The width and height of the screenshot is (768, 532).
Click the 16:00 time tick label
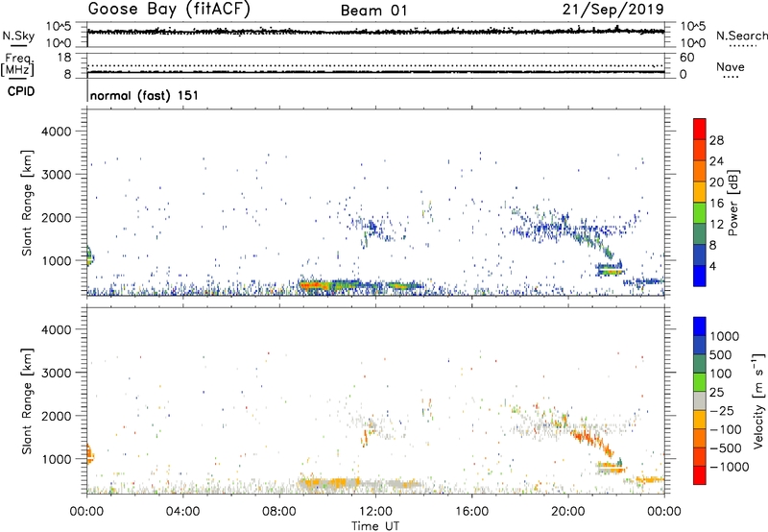pos(471,512)
